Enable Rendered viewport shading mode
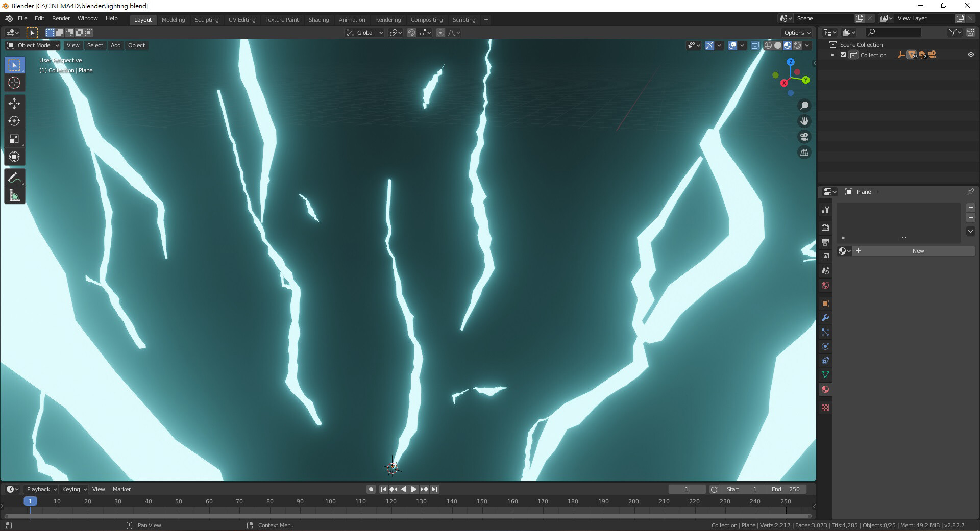This screenshot has width=980, height=531. point(797,45)
